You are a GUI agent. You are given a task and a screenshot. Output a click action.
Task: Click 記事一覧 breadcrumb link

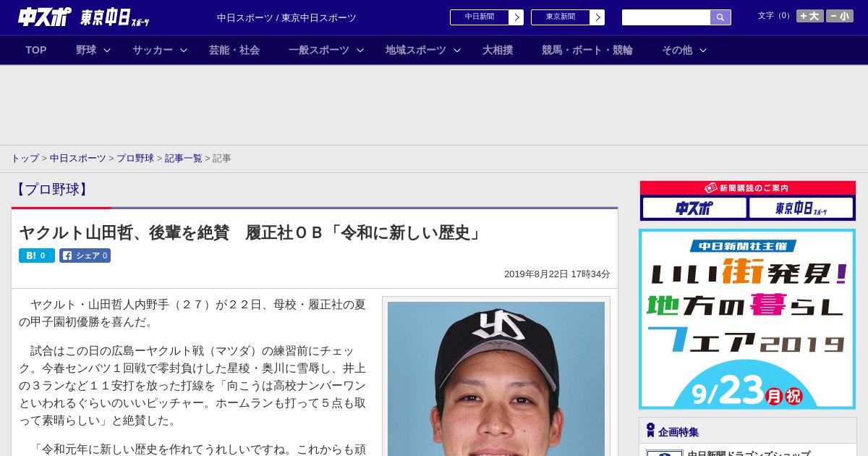pyautogui.click(x=184, y=159)
